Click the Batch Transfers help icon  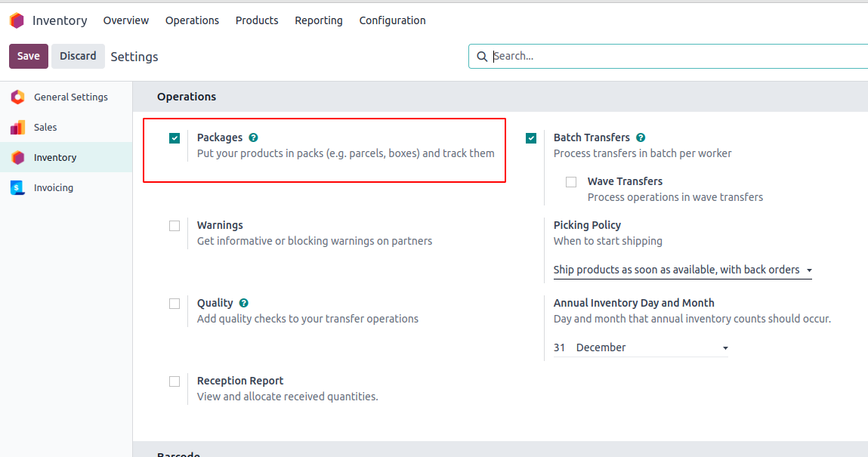click(x=641, y=137)
